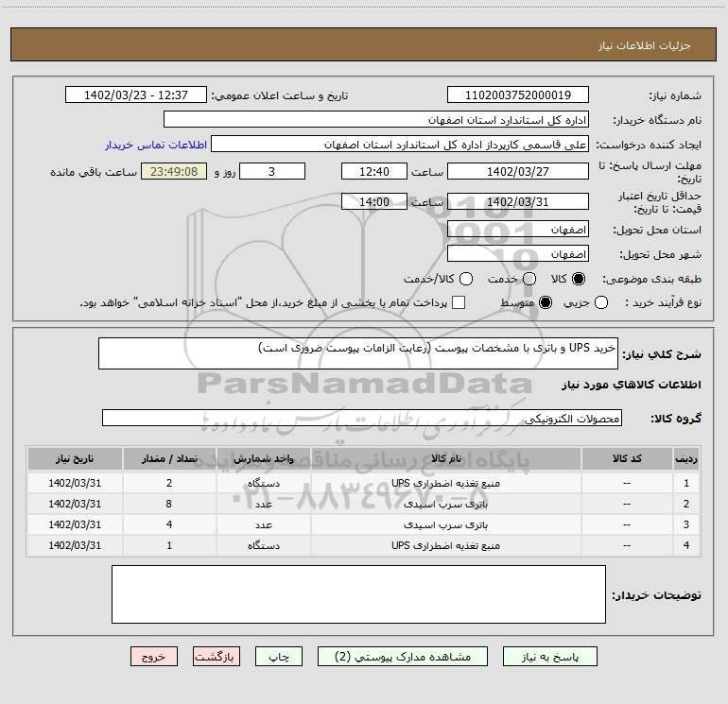Click quantity 8 in row 2

(x=169, y=504)
